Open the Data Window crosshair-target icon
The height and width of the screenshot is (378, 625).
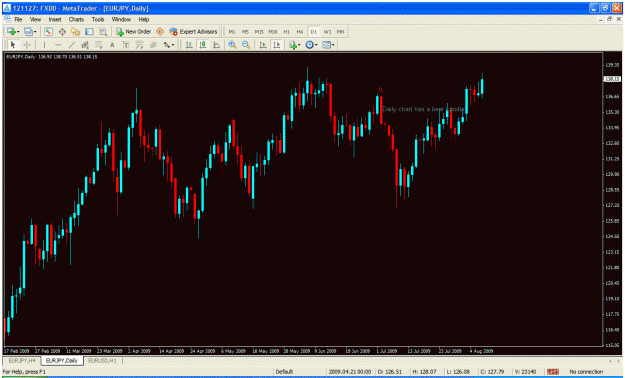(x=62, y=32)
